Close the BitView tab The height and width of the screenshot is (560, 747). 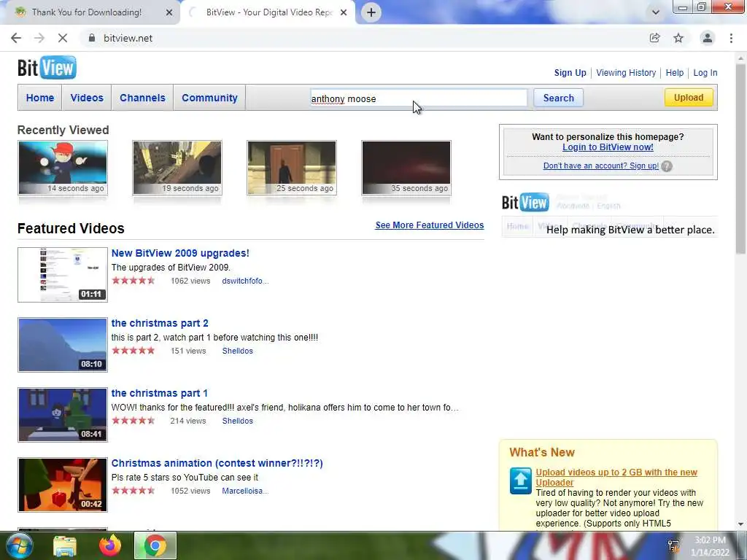pyautogui.click(x=344, y=12)
